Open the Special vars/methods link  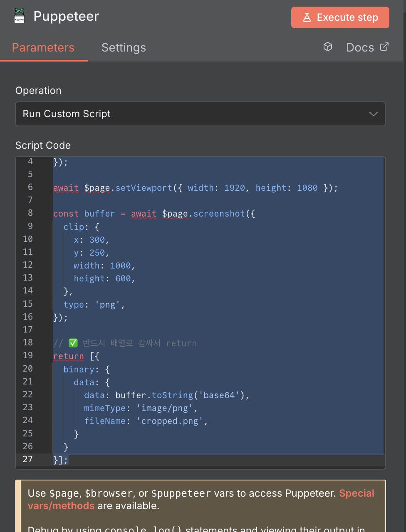[201, 499]
